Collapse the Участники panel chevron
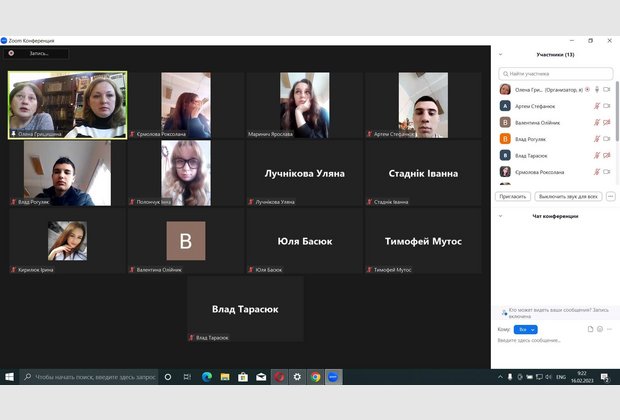Screen dimensions: 620x420 (x=500, y=55)
